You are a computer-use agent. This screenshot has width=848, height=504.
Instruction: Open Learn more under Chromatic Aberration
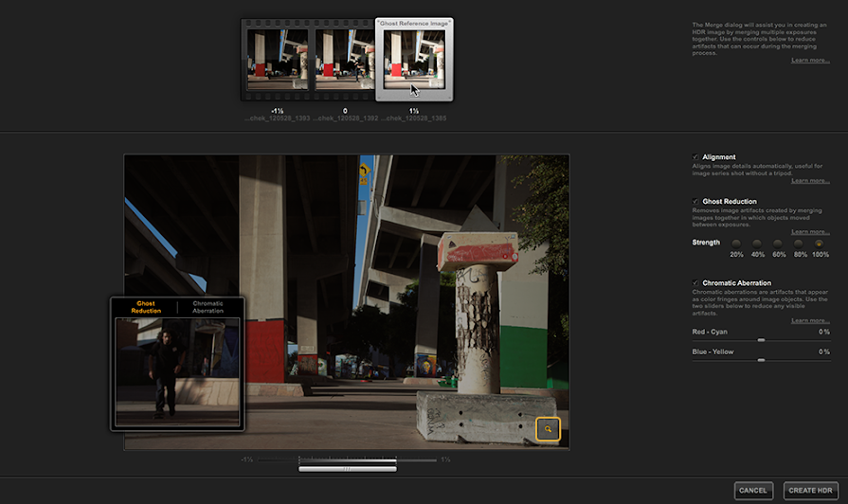[810, 320]
